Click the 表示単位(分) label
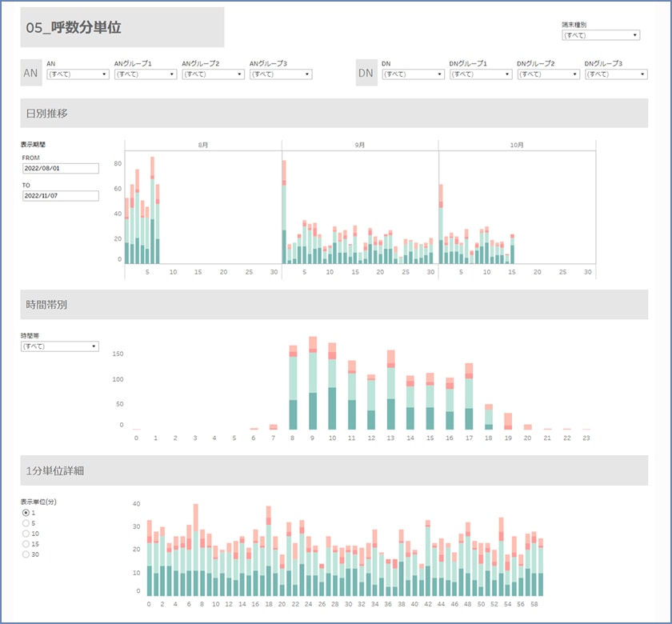Image resolution: width=672 pixels, height=624 pixels. tap(38, 502)
